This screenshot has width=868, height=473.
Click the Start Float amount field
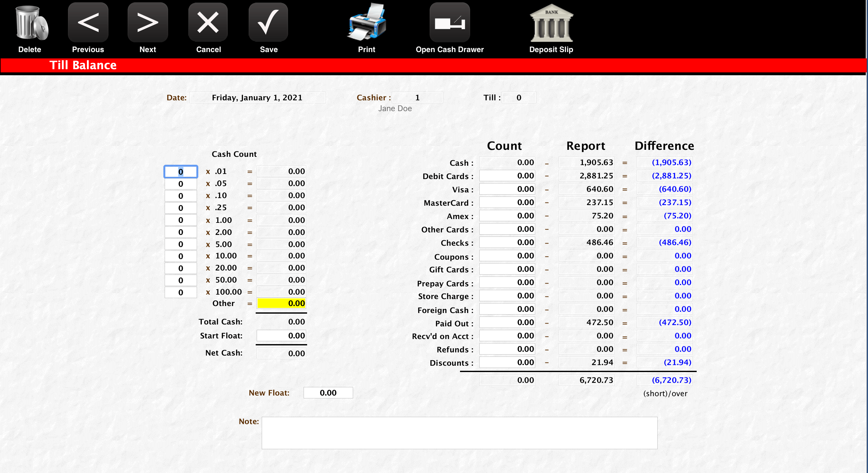(281, 336)
